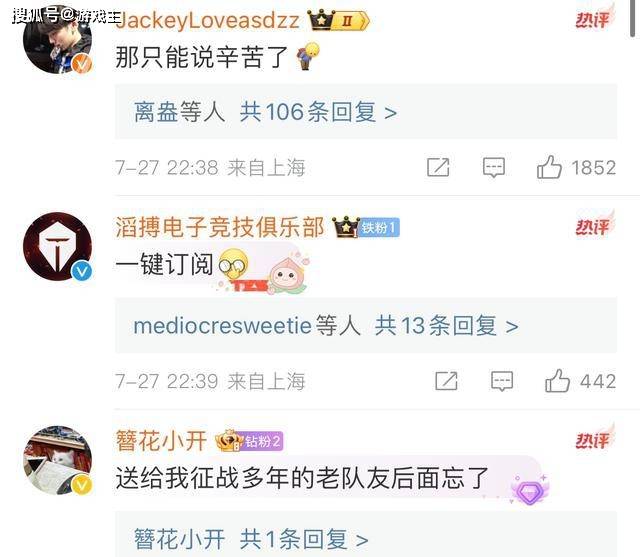Expand 共13条回复 replies thread

tap(447, 326)
